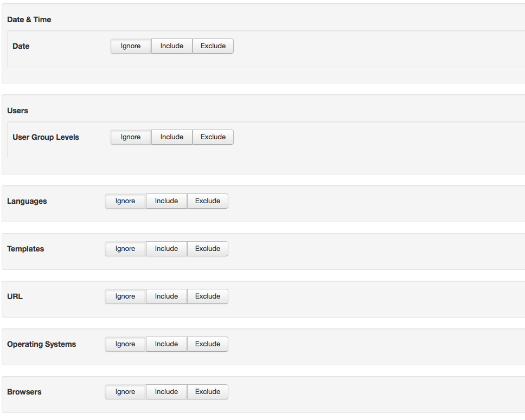Image resolution: width=525 pixels, height=420 pixels.
Task: Select Include for Languages
Action: 167,201
